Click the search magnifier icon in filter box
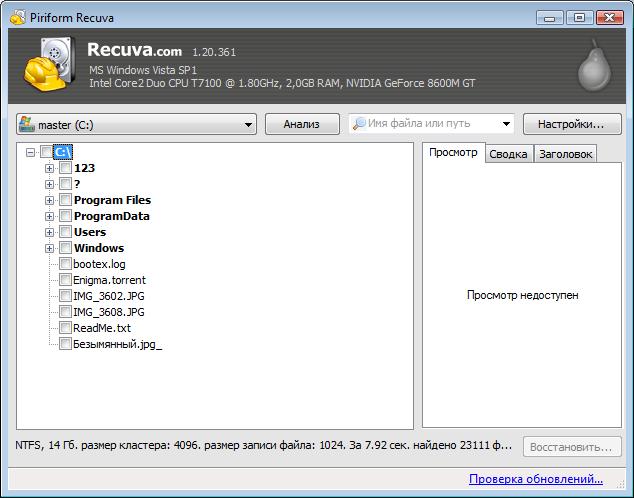The width and height of the screenshot is (634, 498). 358,124
